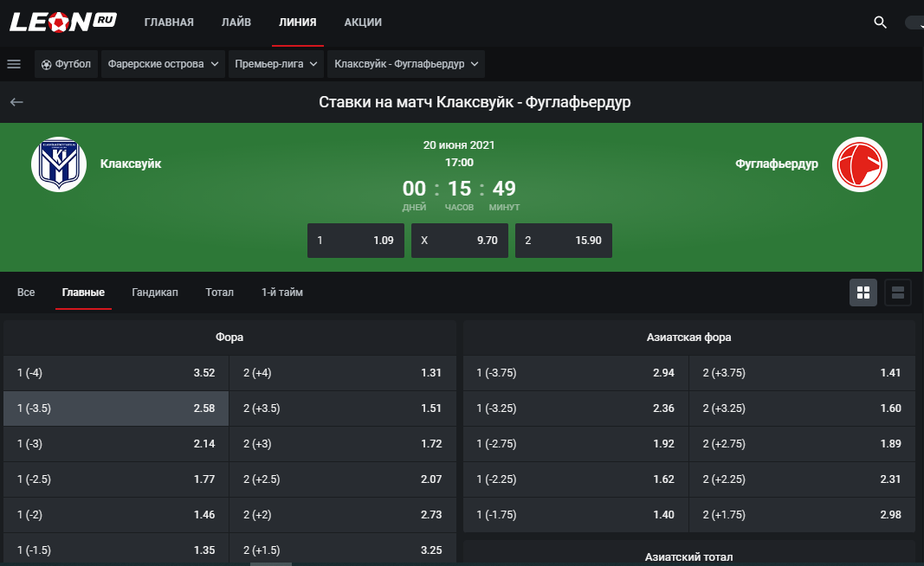Select Asian handicap 1 (-2.25) at 1.62

(x=576, y=479)
